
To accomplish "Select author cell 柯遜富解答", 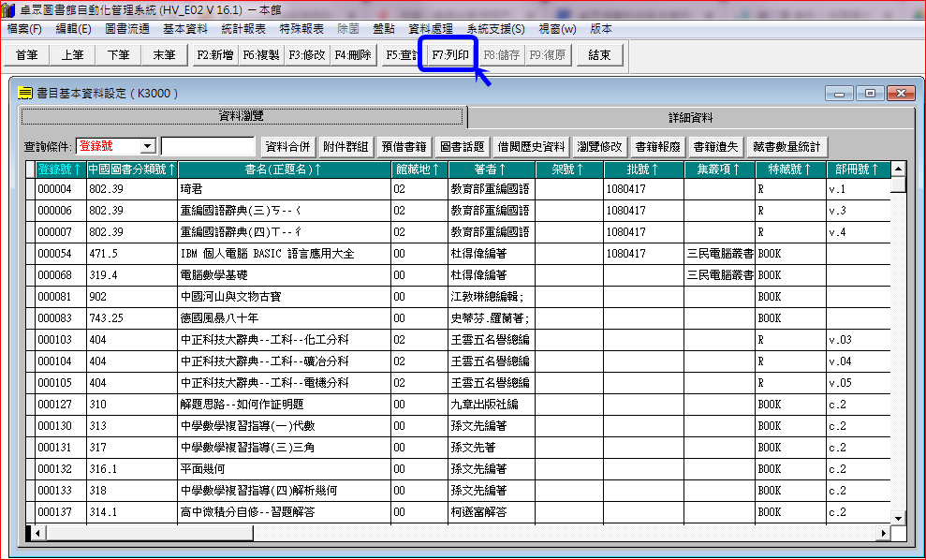I will click(492, 512).
